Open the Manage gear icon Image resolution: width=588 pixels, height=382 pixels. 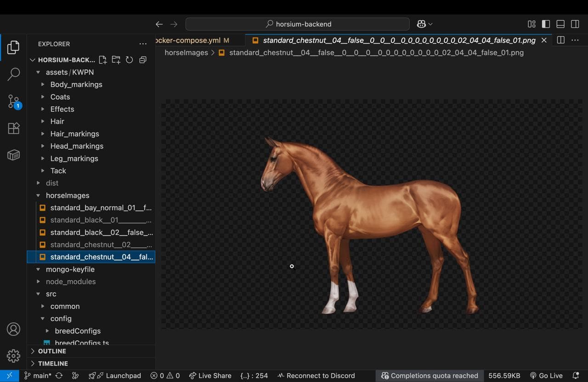[x=13, y=356]
